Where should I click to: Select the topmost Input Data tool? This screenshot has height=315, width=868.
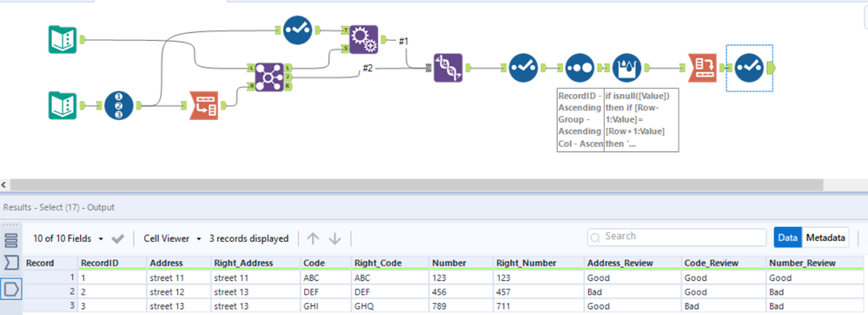(x=62, y=39)
